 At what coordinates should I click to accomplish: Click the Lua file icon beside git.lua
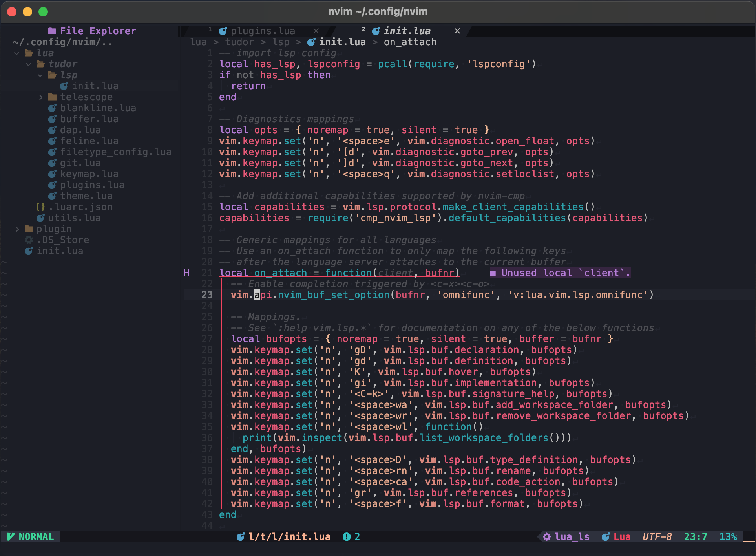point(52,163)
